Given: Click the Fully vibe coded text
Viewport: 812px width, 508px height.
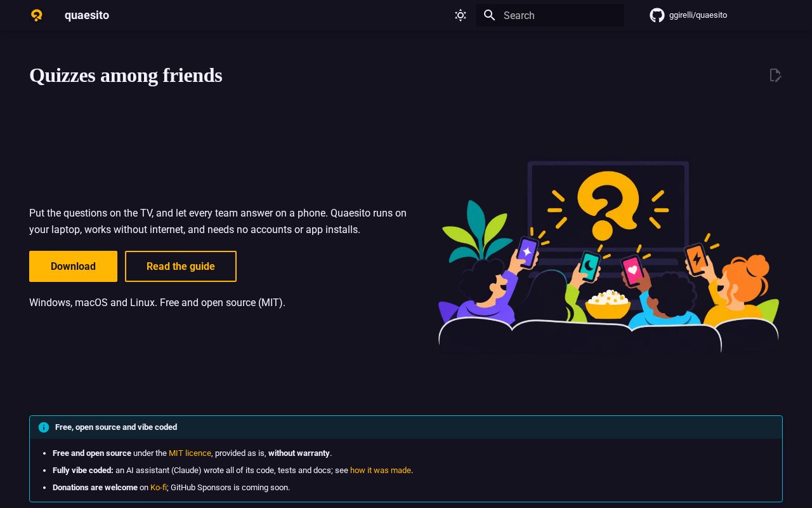Looking at the screenshot, I should 83,471.
